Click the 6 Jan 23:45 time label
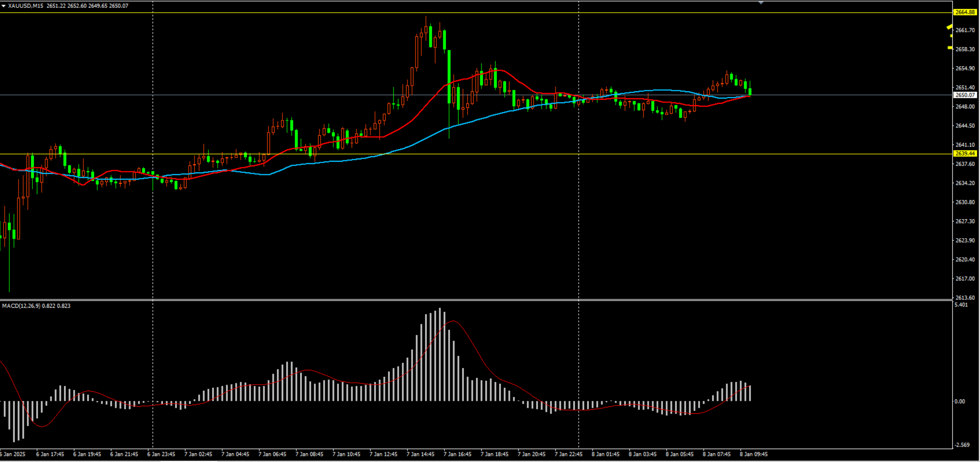Image resolution: width=980 pixels, height=462 pixels. click(161, 454)
